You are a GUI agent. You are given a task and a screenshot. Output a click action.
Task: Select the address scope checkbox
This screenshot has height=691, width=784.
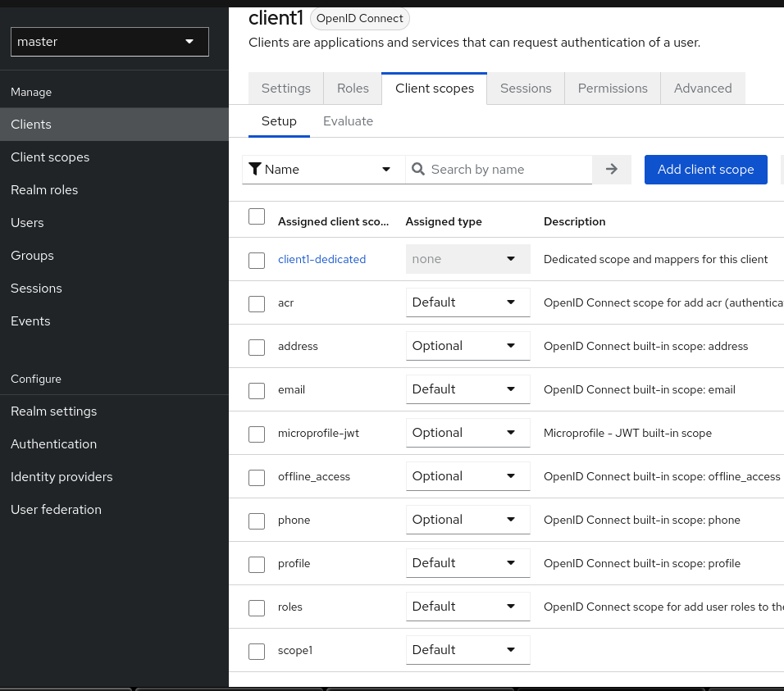257,348
